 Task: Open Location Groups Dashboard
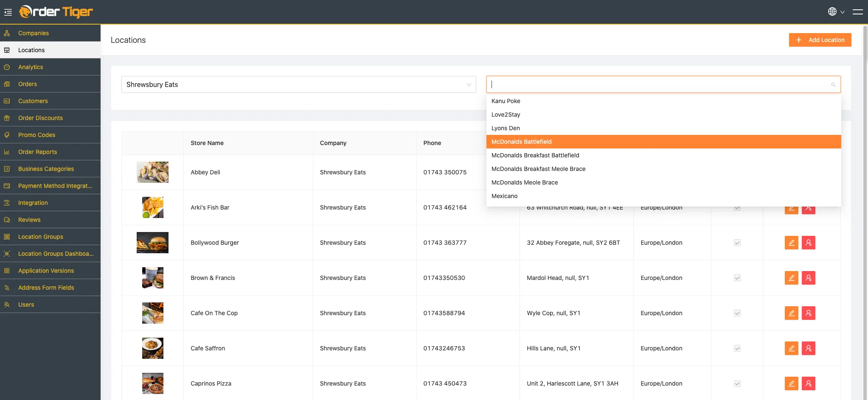coord(56,254)
